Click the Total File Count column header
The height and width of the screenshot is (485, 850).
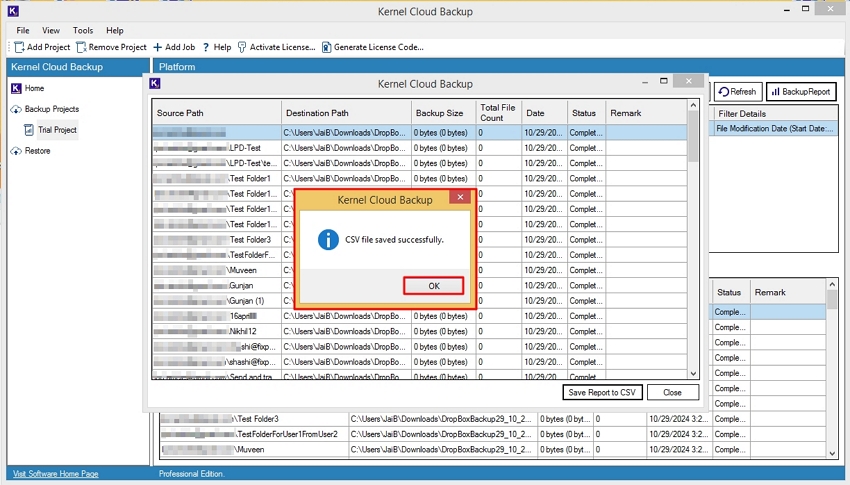(x=497, y=113)
